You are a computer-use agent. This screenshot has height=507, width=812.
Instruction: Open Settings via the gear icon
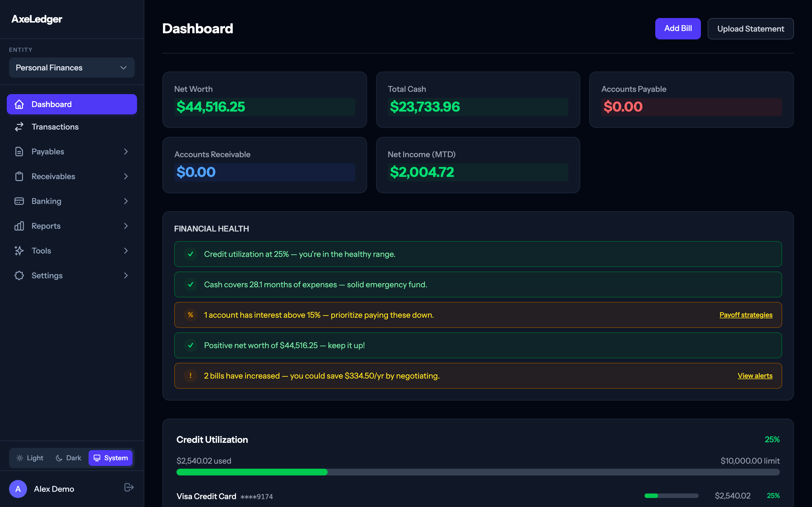click(x=19, y=275)
